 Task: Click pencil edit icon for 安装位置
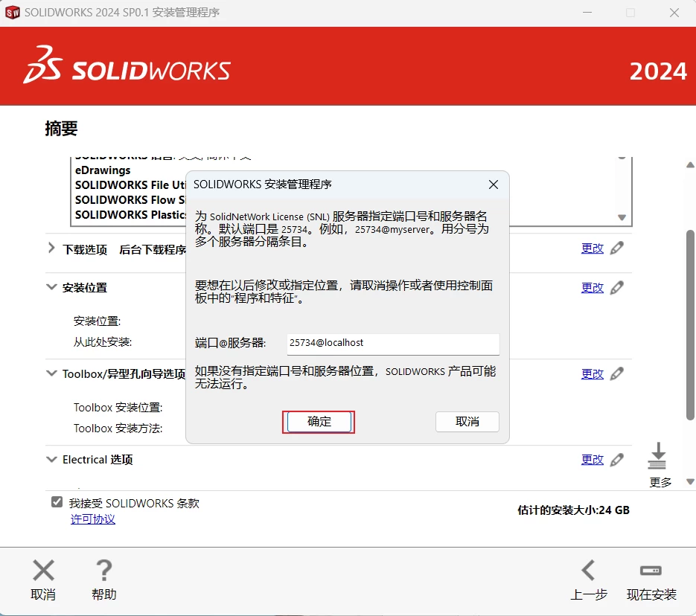[616, 287]
